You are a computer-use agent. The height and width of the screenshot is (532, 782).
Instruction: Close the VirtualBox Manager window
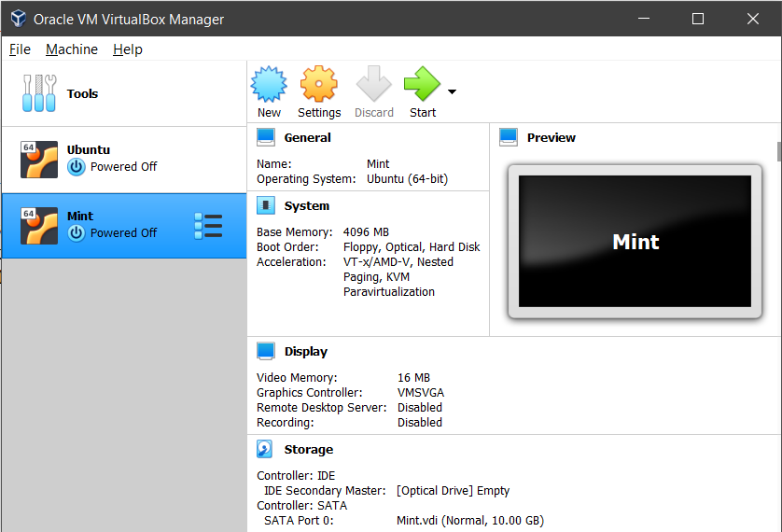pyautogui.click(x=752, y=19)
